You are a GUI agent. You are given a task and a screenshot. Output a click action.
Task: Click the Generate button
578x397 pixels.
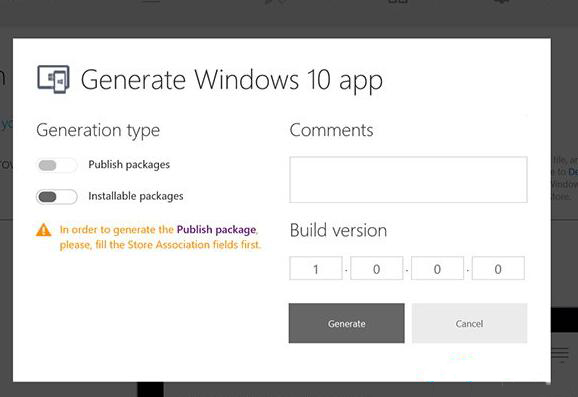point(347,323)
